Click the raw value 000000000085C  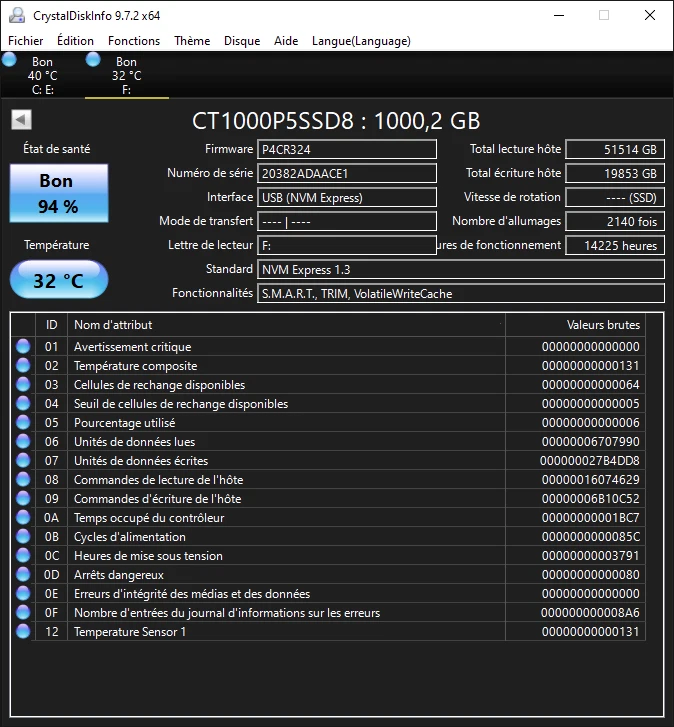coord(591,537)
